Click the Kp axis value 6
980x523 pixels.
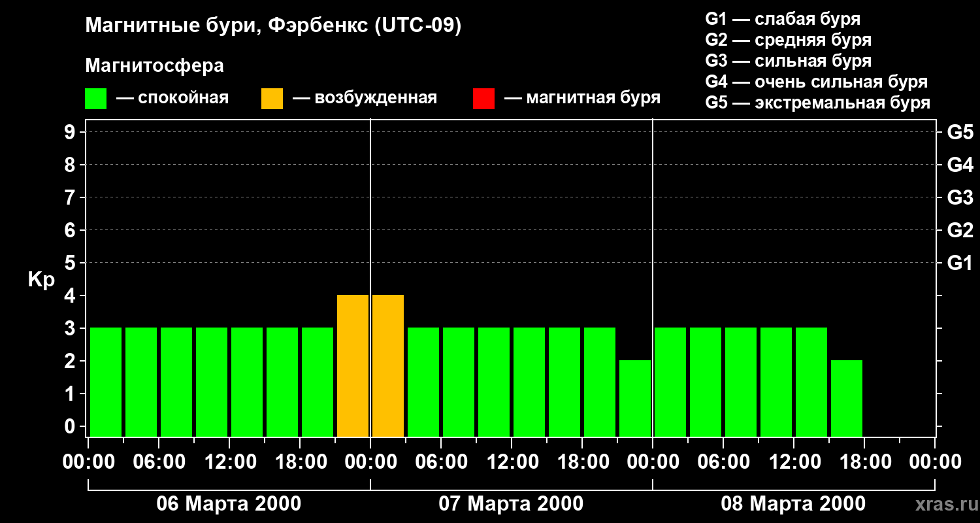point(71,230)
